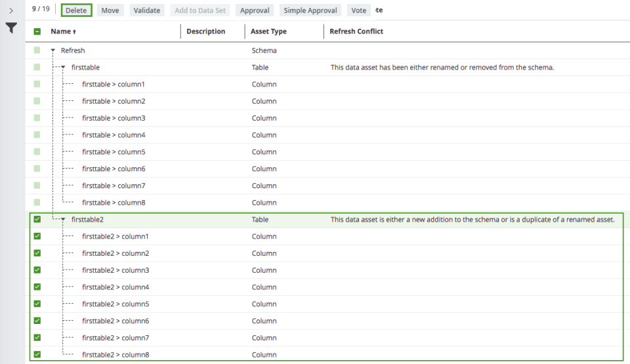
Task: Sort by the Asset Type column header
Action: click(x=268, y=31)
